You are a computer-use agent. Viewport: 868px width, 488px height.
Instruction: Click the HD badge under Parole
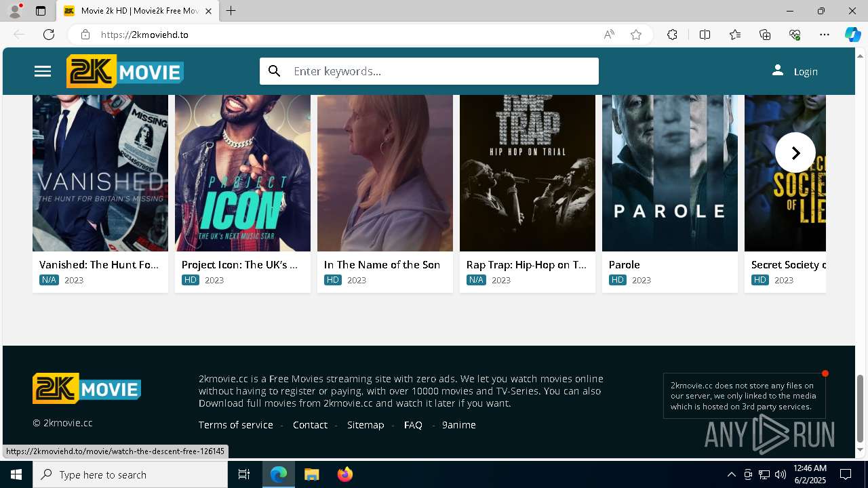[618, 280]
